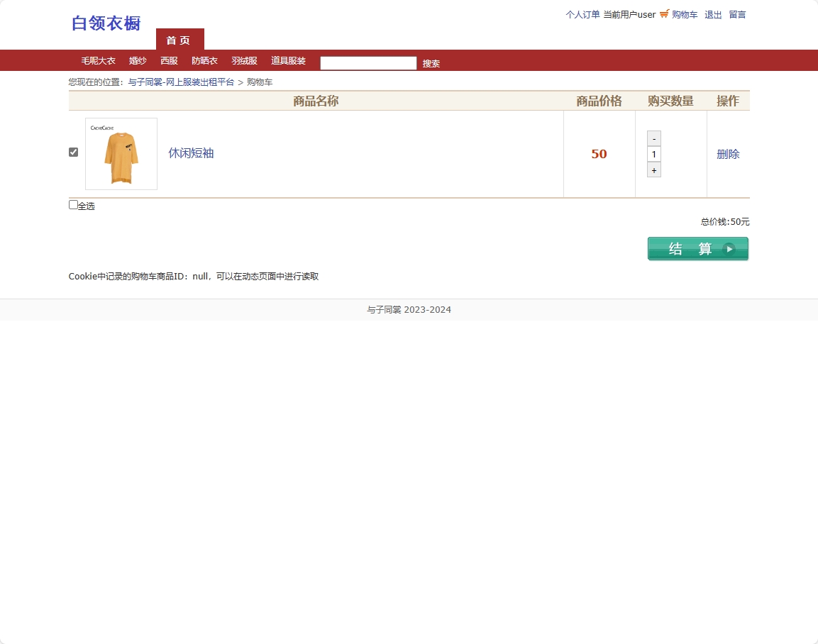Select the 羽绒服 category
This screenshot has height=644, width=818.
244,60
